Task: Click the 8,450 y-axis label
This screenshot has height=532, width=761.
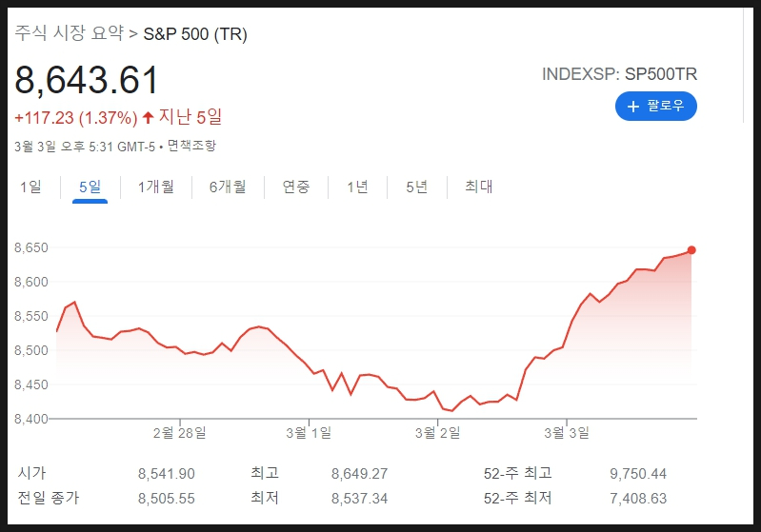Action: click(x=31, y=384)
